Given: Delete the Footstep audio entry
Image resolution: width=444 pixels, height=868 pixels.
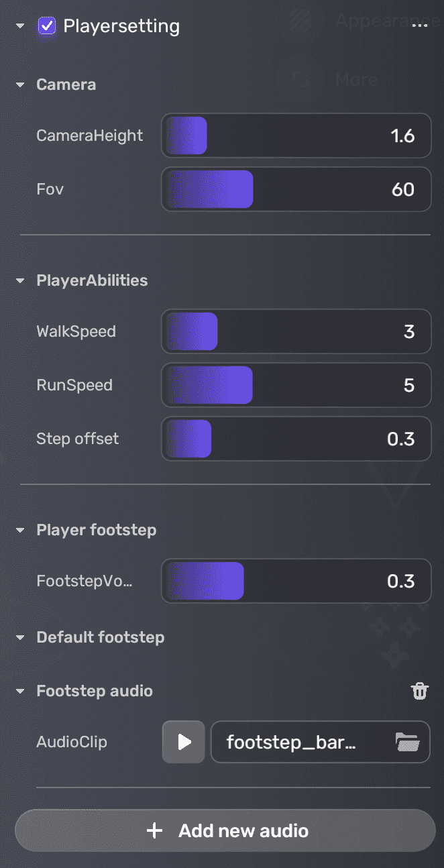Looking at the screenshot, I should 420,691.
